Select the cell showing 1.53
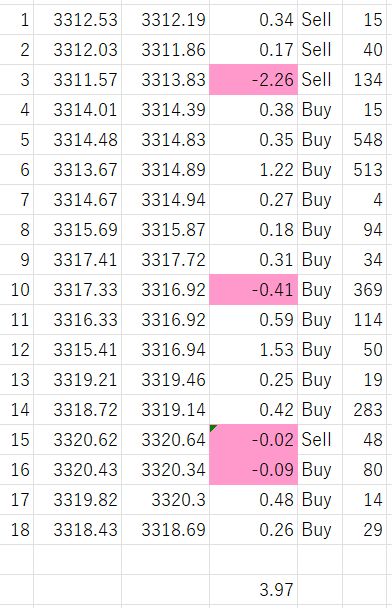Image resolution: width=392 pixels, height=608 pixels. pyautogui.click(x=254, y=350)
